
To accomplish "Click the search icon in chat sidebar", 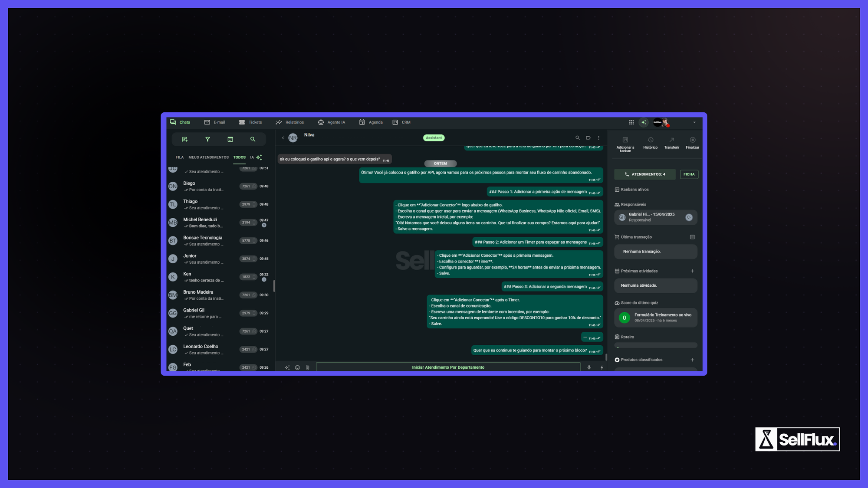I will (253, 139).
